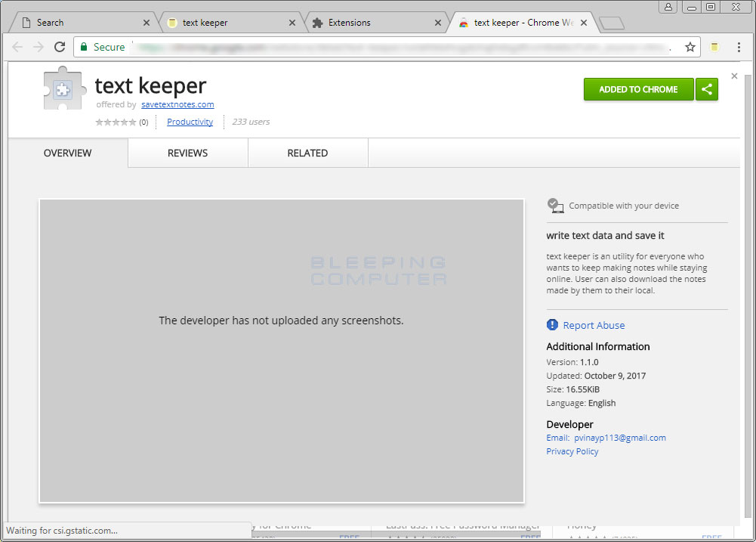Click the browser back arrow
This screenshot has width=756, height=542.
point(17,47)
